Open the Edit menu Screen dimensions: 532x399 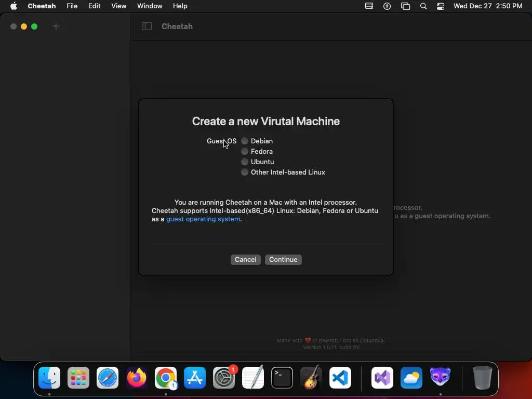coord(95,6)
